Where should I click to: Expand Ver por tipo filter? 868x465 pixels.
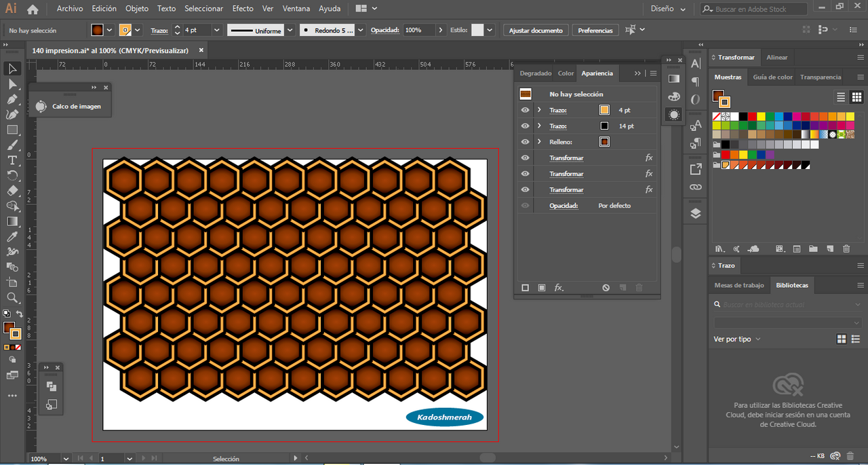tap(737, 339)
